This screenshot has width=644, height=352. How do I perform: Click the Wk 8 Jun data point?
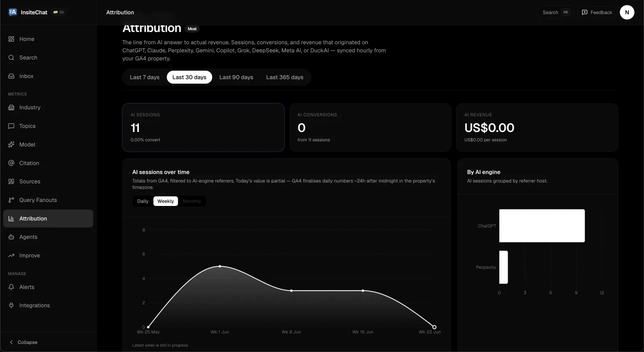coord(291,290)
